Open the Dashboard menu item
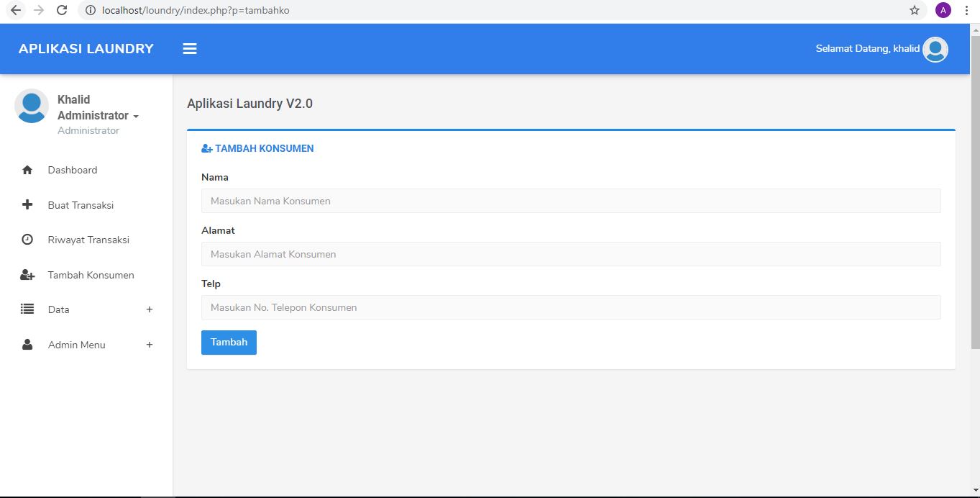 coord(73,171)
